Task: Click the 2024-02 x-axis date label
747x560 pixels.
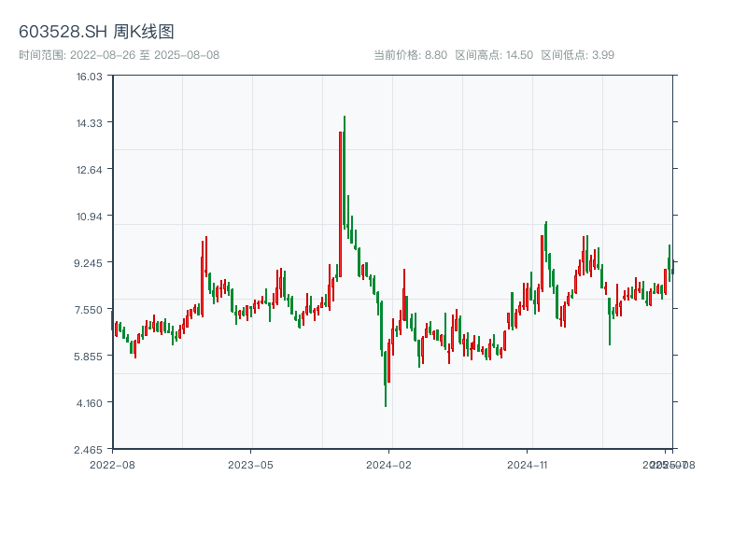Action: coord(388,464)
